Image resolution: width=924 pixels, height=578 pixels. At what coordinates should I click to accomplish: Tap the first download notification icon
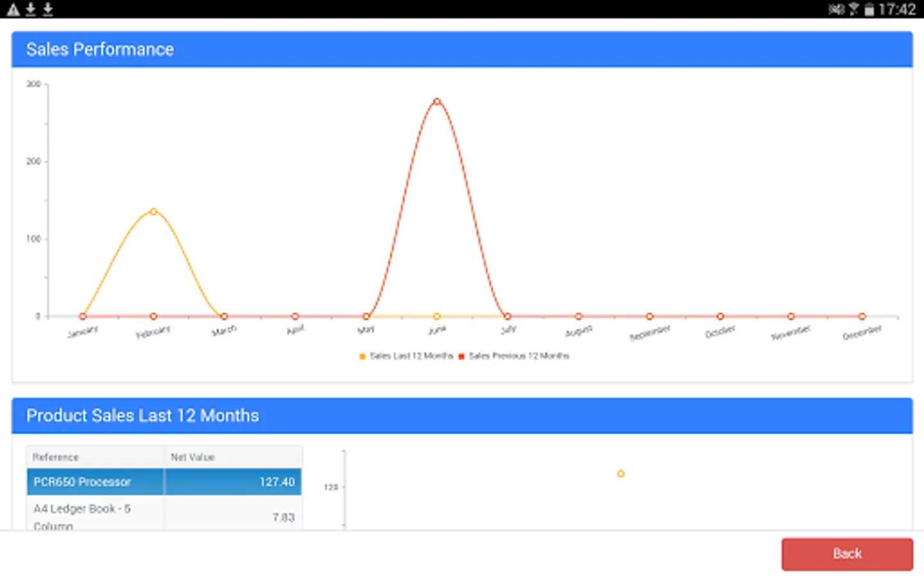[29, 10]
